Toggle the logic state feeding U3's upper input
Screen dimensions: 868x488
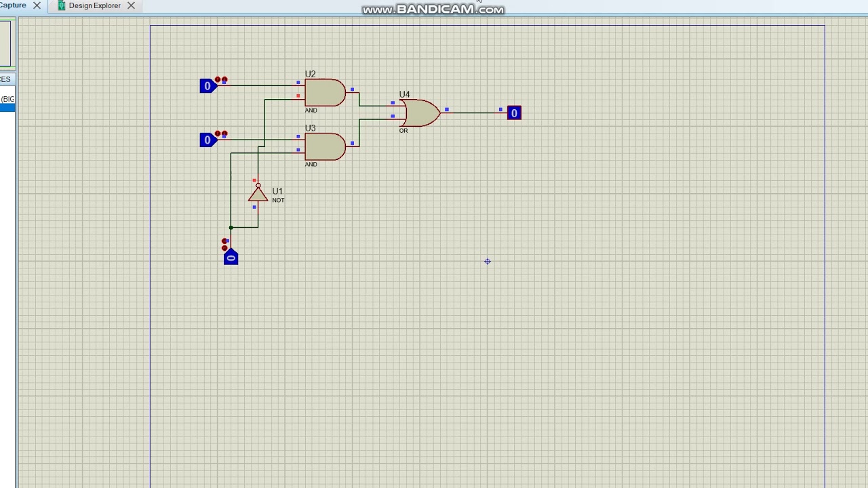(x=208, y=140)
